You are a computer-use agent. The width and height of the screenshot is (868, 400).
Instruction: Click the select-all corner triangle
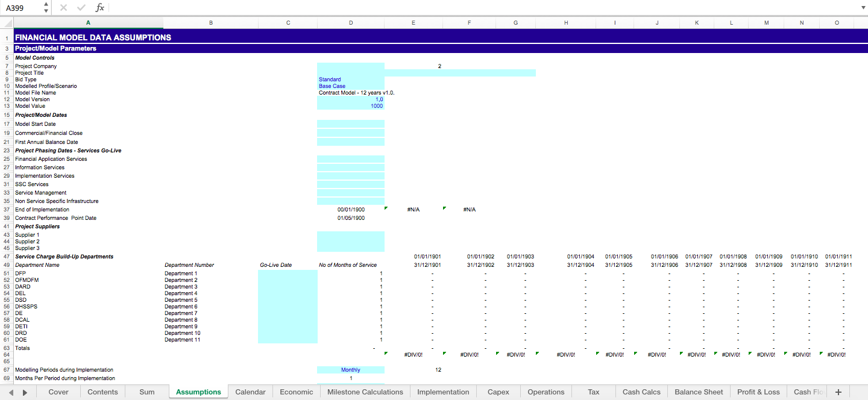[7, 22]
